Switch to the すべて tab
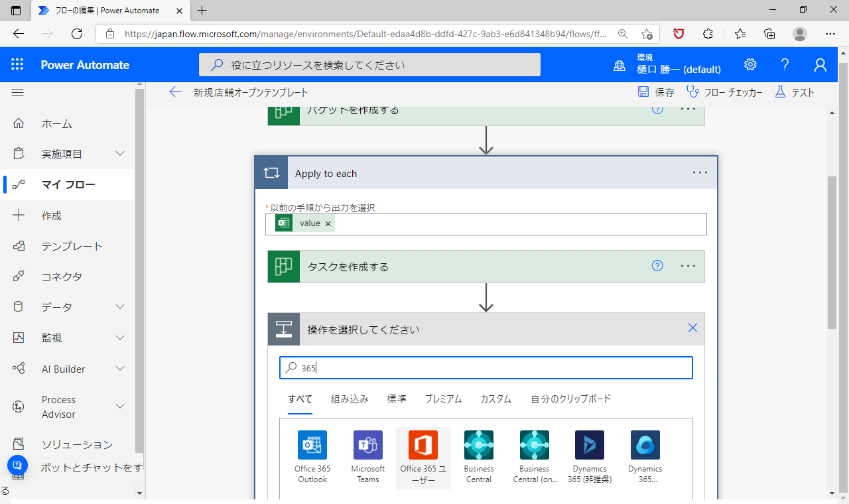849x504 pixels. point(300,399)
